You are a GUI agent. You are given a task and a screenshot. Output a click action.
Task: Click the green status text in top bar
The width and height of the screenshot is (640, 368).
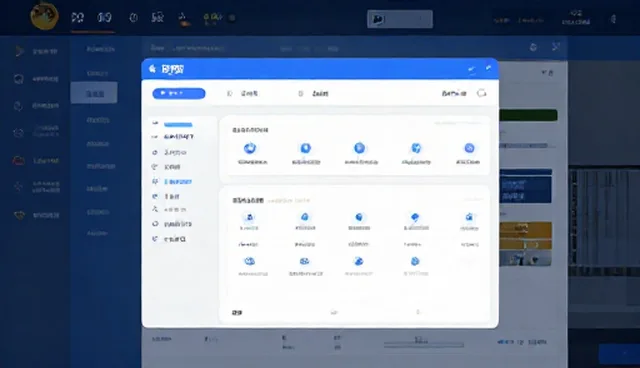click(213, 17)
